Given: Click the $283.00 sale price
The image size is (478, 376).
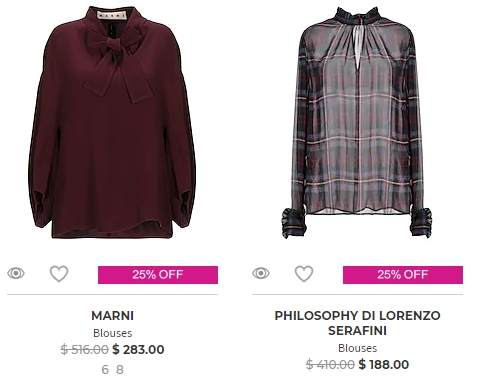Looking at the screenshot, I should pyautogui.click(x=138, y=349).
